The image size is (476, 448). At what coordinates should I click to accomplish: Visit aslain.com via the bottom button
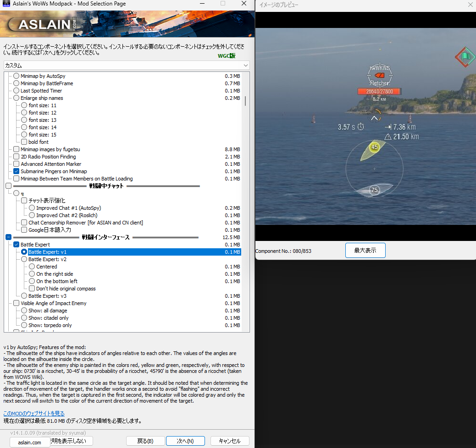[x=29, y=443]
